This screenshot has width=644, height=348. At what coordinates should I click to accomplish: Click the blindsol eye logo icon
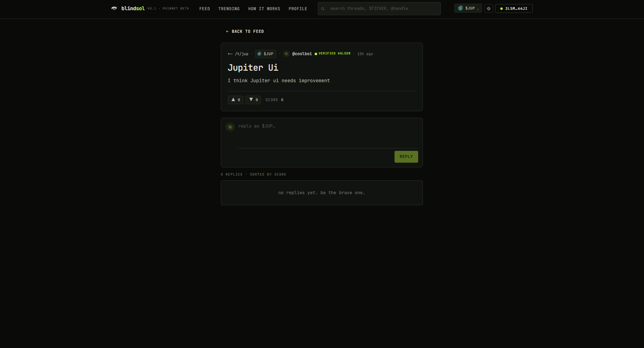(114, 8)
